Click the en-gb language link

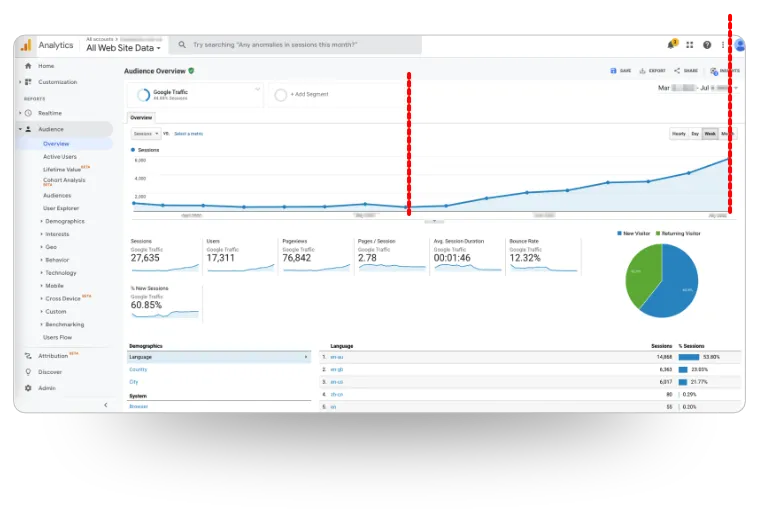click(336, 369)
